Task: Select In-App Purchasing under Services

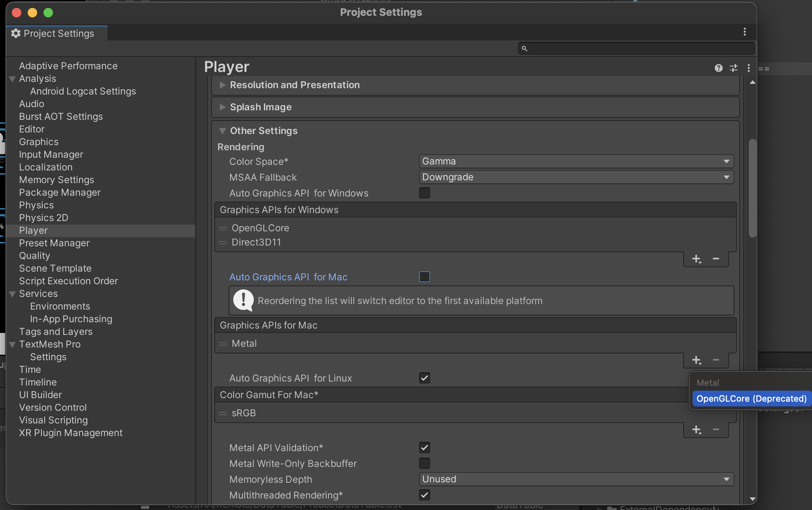Action: [x=71, y=319]
